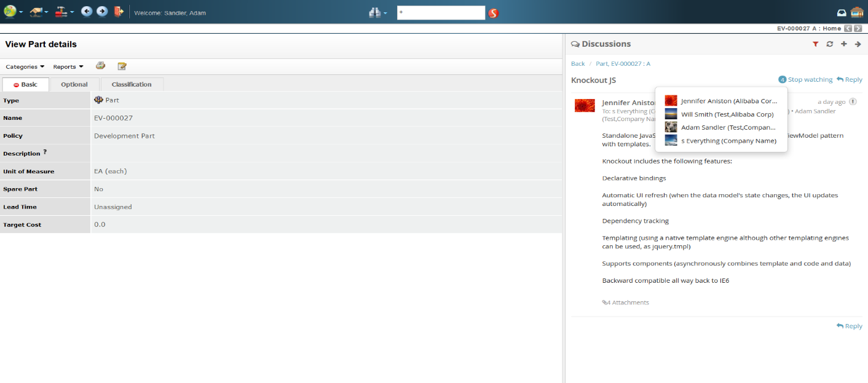Refresh the Discussions panel
The width and height of the screenshot is (868, 383).
829,44
